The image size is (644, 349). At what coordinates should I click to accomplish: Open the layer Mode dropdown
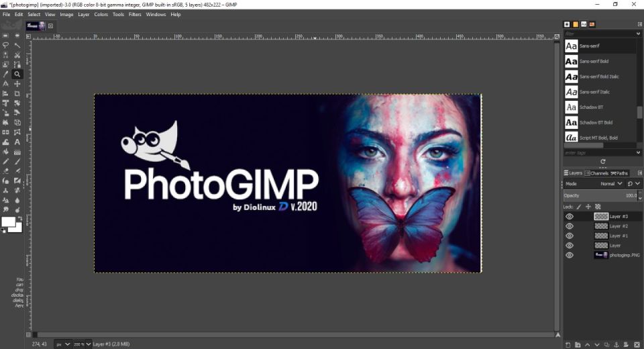point(611,184)
